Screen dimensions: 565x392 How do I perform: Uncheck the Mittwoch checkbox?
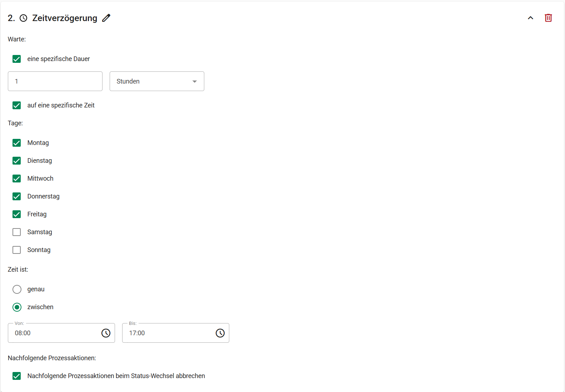[x=17, y=179]
